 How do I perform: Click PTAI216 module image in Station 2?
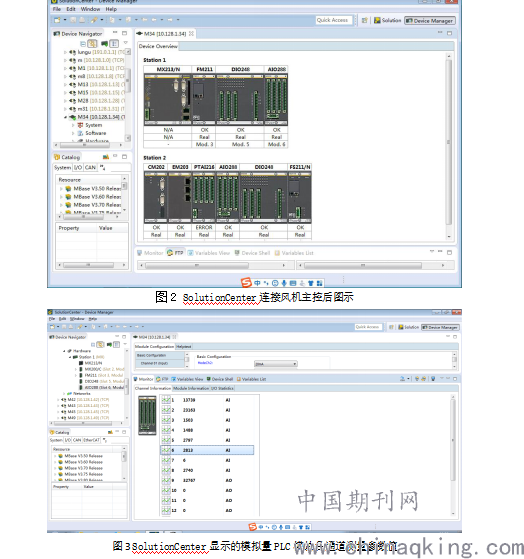click(x=204, y=197)
